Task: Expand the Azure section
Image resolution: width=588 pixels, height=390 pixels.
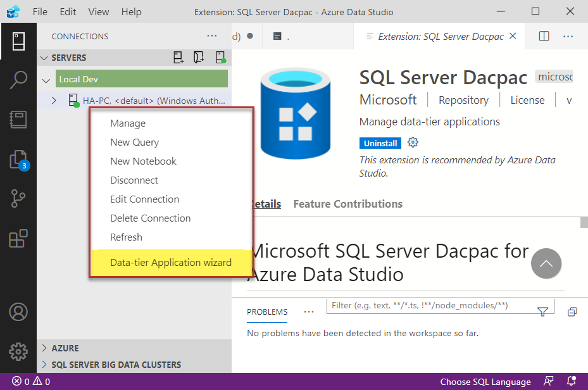Action: [x=44, y=348]
